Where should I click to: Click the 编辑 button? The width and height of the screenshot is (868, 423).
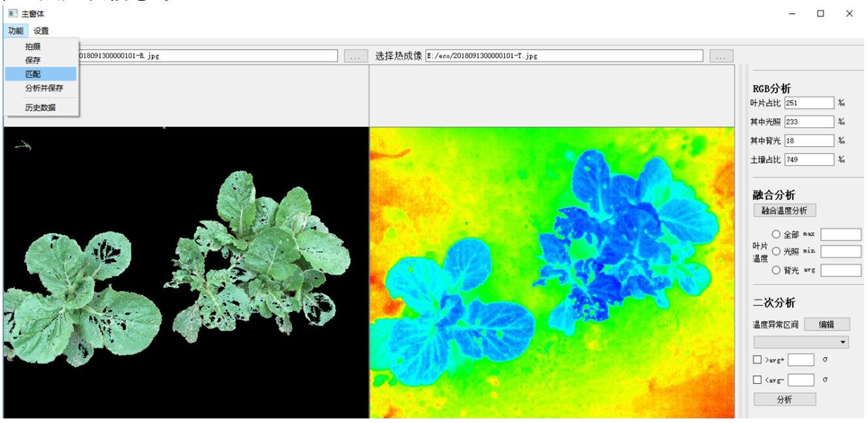pos(827,324)
